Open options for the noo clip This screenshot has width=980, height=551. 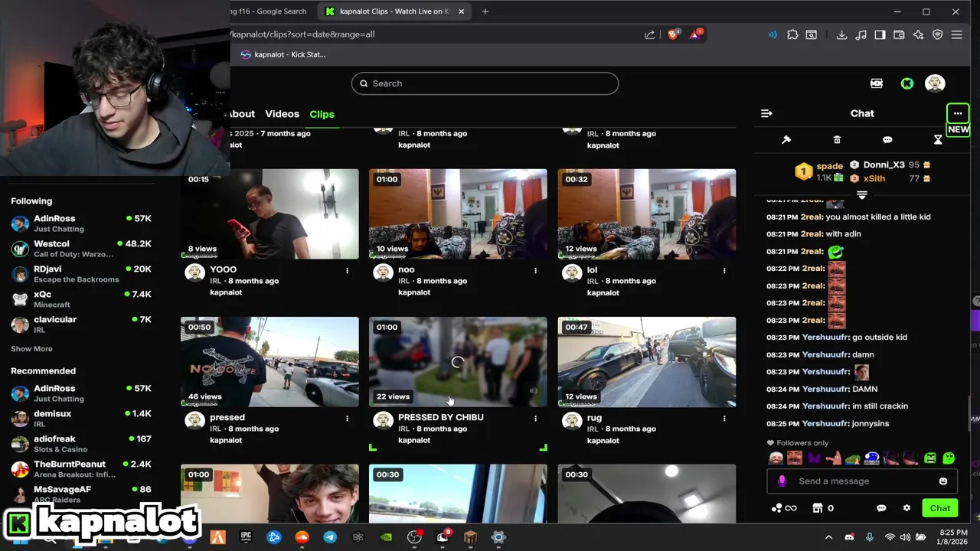pos(535,270)
